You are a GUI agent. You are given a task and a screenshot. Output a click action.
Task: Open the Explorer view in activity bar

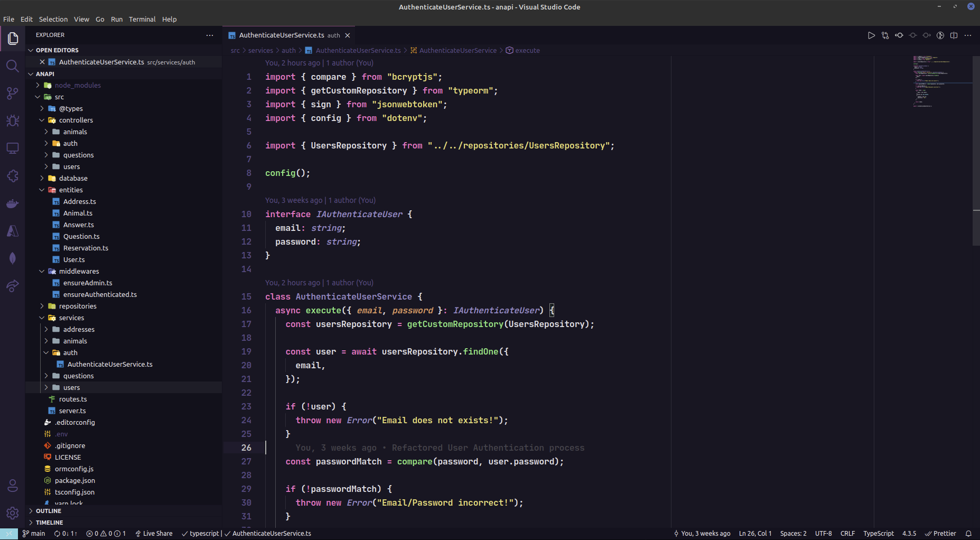tap(13, 39)
